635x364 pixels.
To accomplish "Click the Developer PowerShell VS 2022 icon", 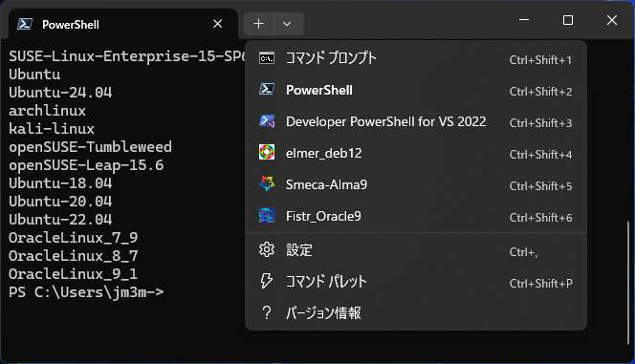I will (267, 121).
